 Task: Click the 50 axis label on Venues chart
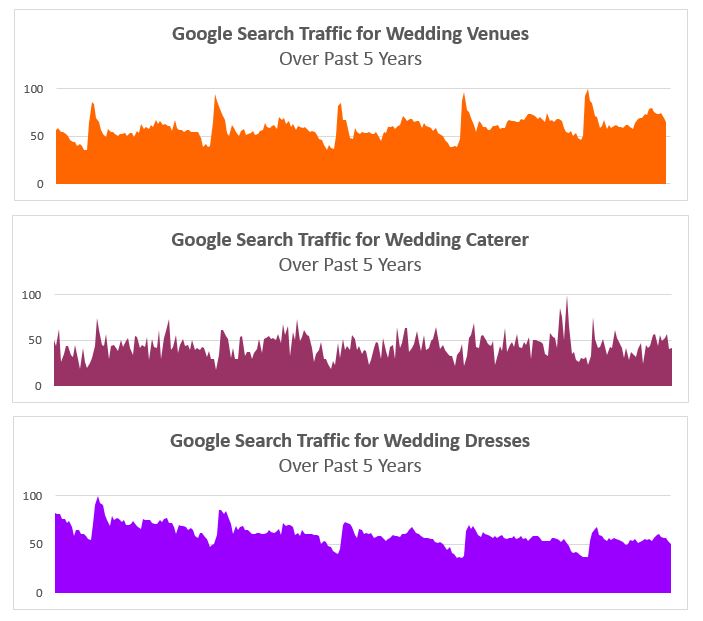tap(37, 136)
